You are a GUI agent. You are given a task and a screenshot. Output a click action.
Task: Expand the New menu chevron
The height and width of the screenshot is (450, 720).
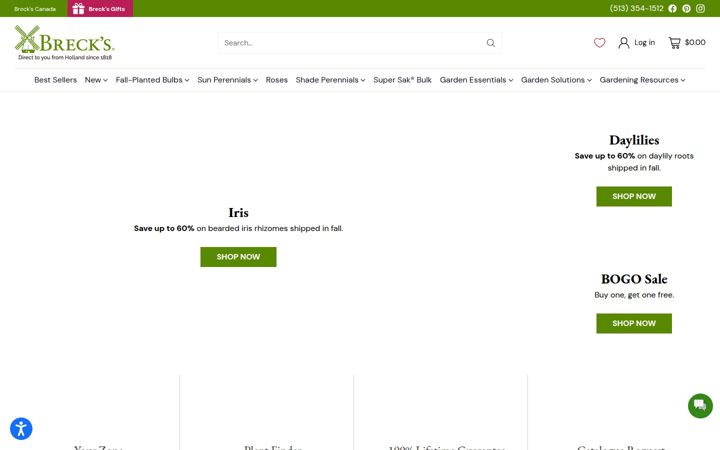point(106,80)
